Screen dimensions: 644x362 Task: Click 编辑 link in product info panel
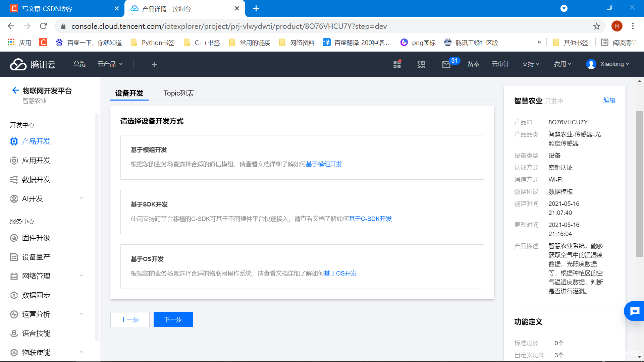coord(609,101)
